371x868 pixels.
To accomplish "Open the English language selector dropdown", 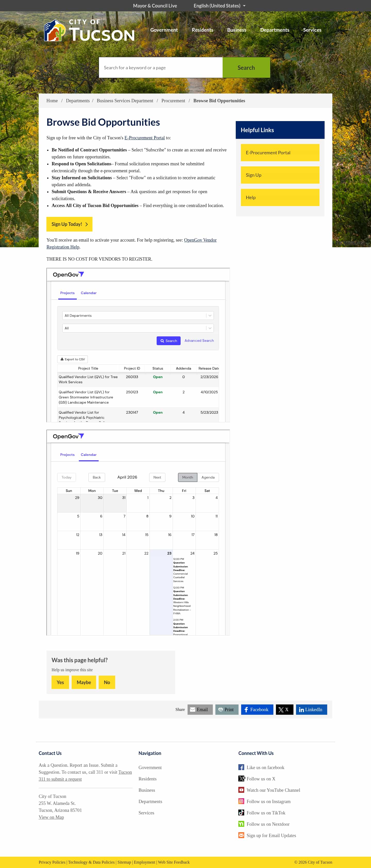I will [219, 6].
